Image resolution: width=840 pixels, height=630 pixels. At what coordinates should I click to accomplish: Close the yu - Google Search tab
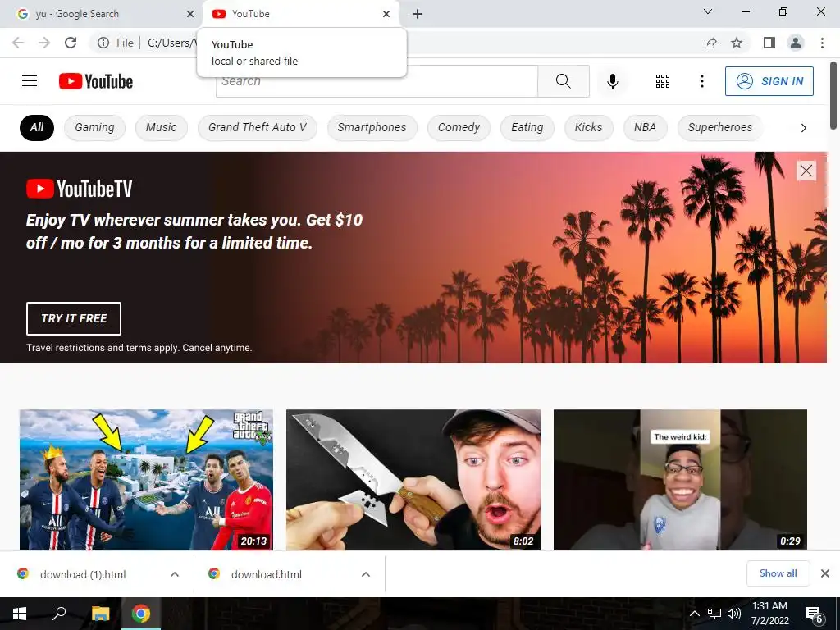(x=190, y=14)
